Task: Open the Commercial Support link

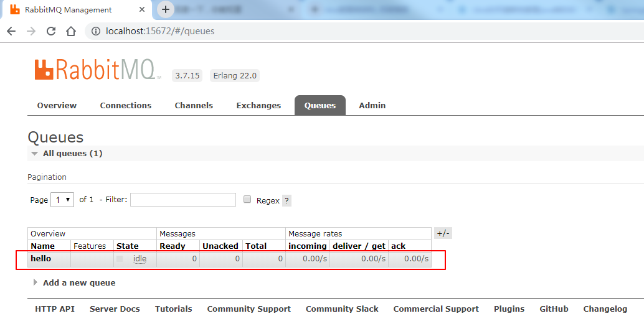Action: [x=436, y=309]
